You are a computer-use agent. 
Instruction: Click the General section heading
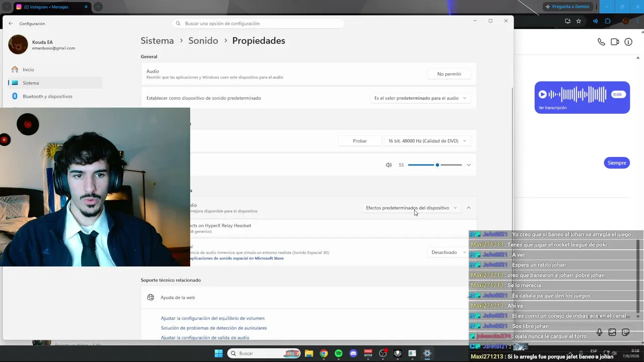click(x=149, y=57)
